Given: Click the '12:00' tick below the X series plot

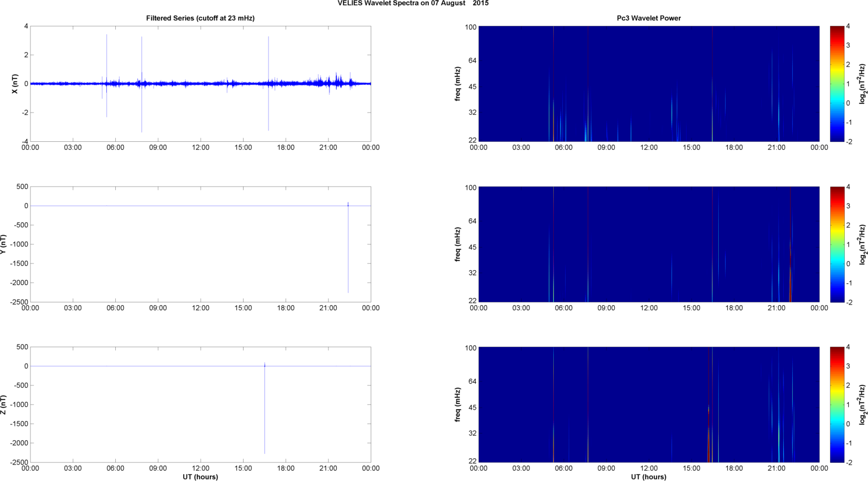Looking at the screenshot, I should 201,148.
